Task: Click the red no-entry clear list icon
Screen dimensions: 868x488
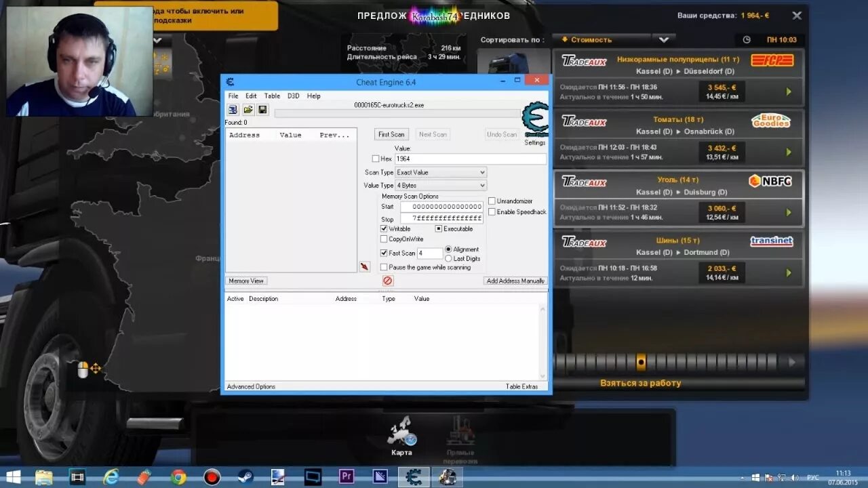Action: (x=388, y=281)
